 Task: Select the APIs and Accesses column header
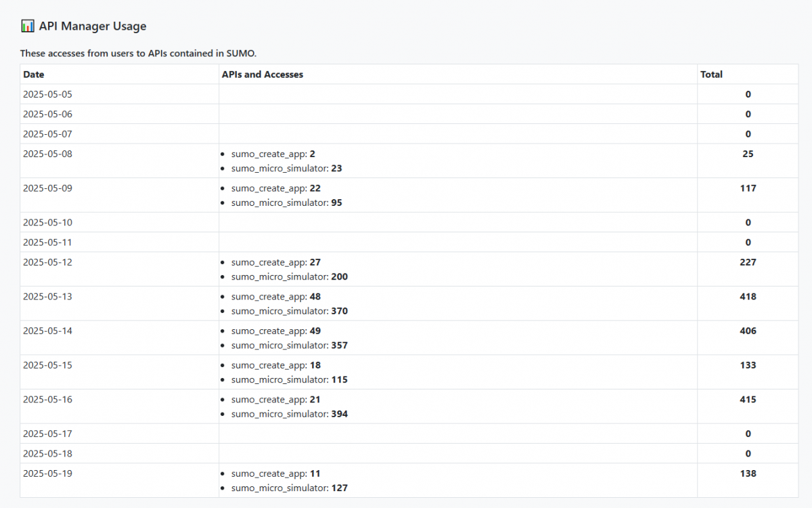[263, 75]
